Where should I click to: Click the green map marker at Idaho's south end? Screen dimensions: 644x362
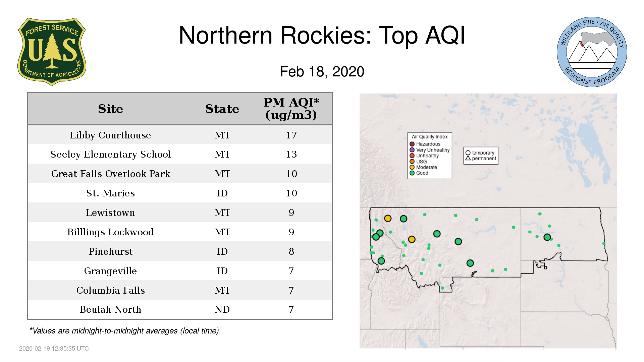pyautogui.click(x=381, y=261)
